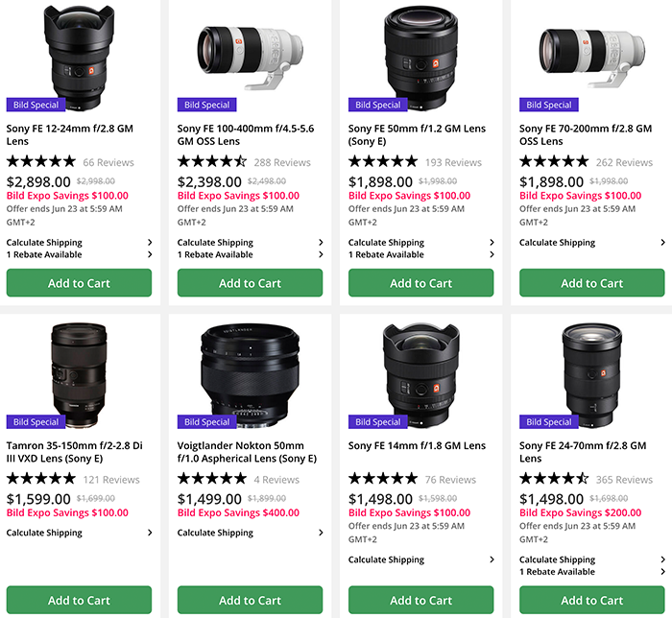
Task: Click star rating of Sony FE 50mm f/1.2
Action: [383, 162]
